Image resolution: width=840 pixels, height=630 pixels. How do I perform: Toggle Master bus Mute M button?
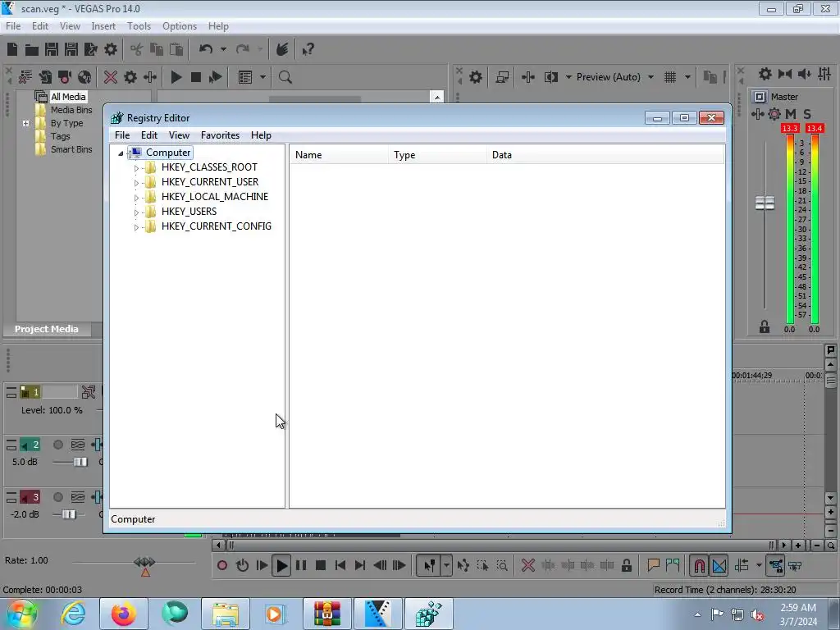tap(791, 113)
